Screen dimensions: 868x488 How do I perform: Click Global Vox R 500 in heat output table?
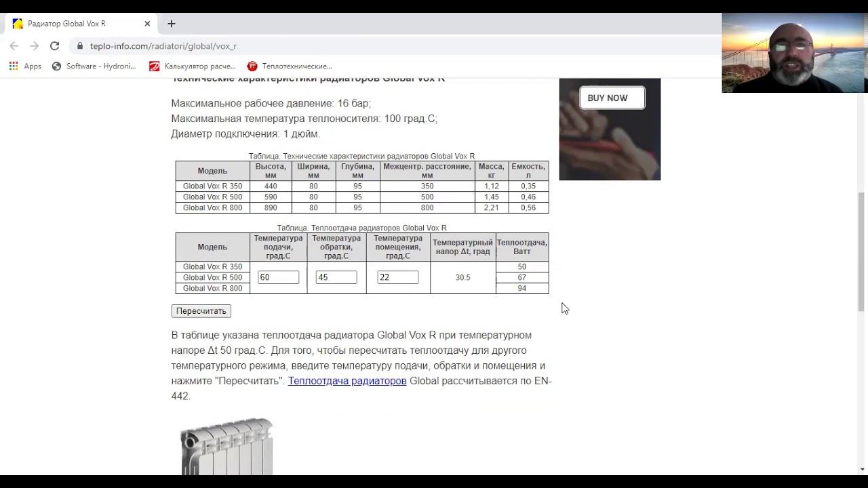[x=212, y=278]
